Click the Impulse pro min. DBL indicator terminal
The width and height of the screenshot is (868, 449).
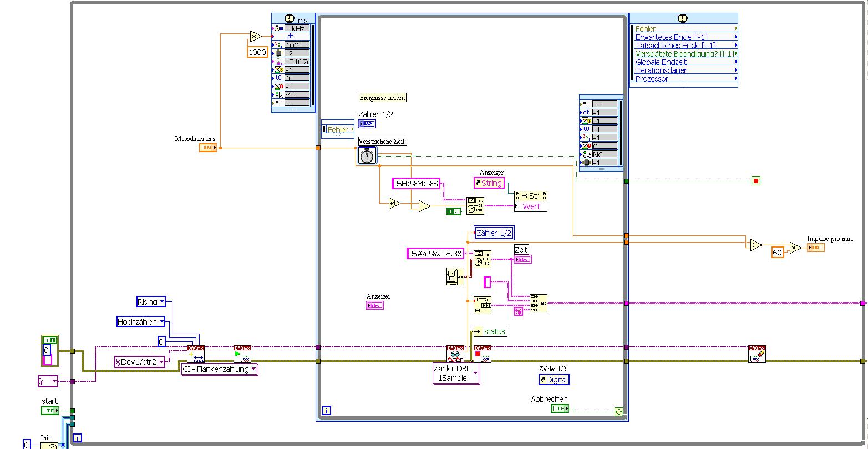point(815,248)
